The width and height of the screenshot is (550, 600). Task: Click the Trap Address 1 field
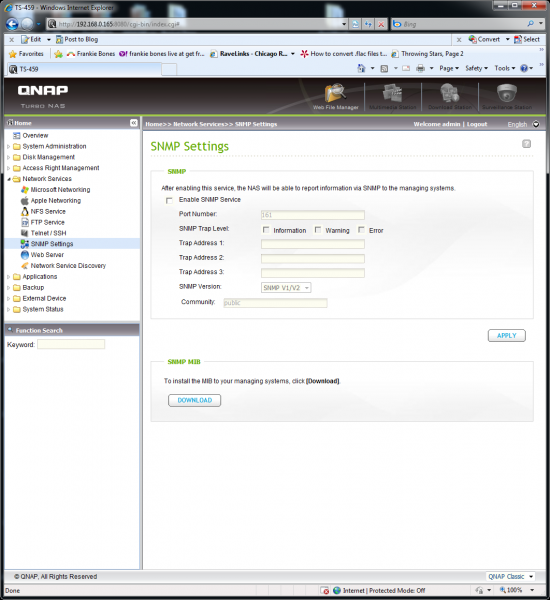(313, 244)
